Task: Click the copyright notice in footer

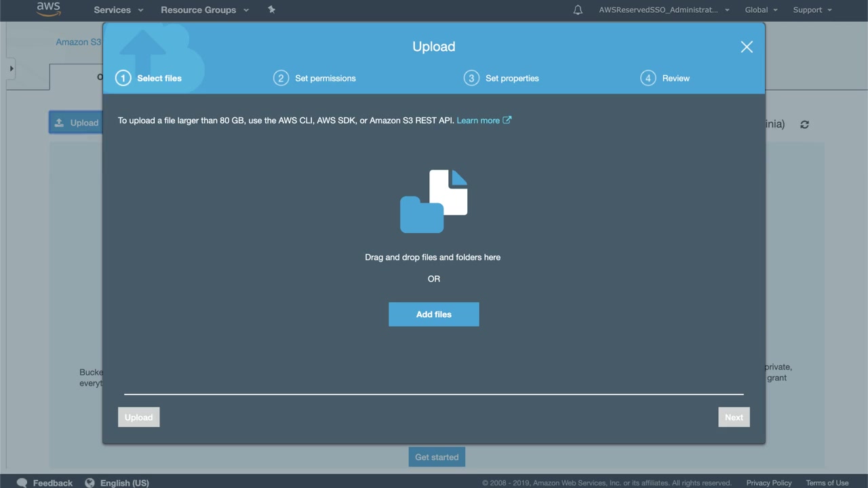Action: tap(607, 483)
